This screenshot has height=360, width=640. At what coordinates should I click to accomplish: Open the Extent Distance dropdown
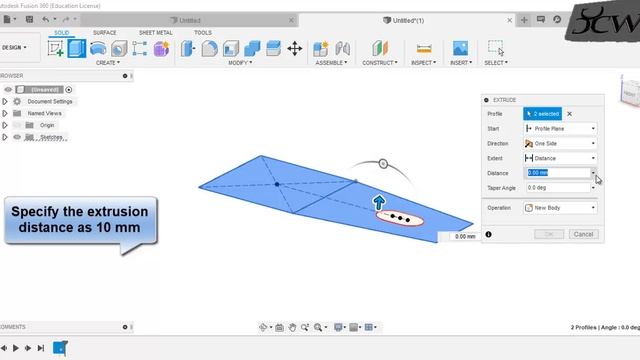pyautogui.click(x=560, y=158)
